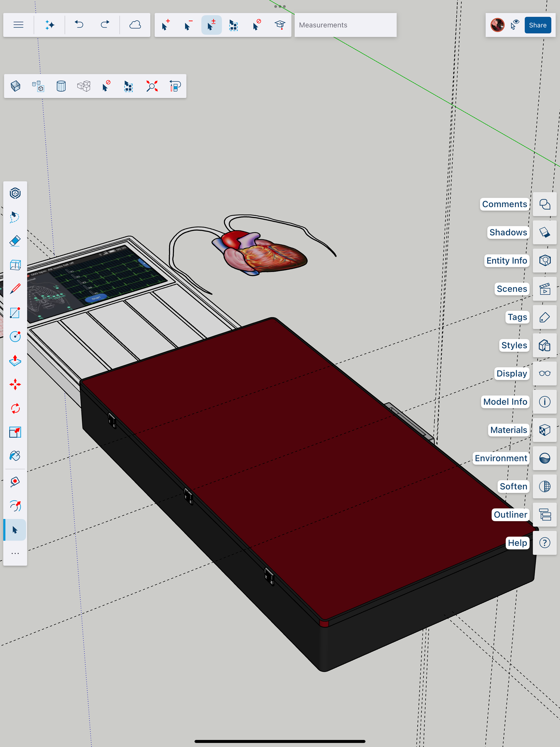Toggle add/subtract selection mode
The image size is (560, 747).
click(x=211, y=25)
